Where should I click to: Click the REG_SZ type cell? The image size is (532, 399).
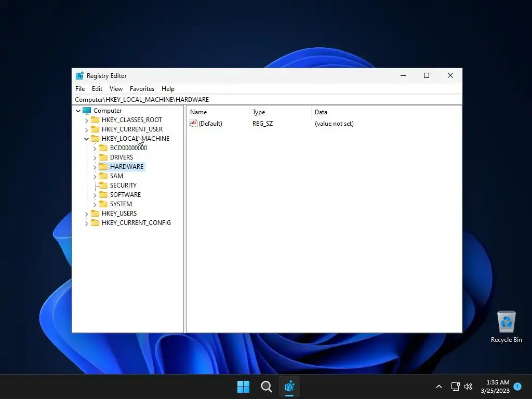pos(262,124)
